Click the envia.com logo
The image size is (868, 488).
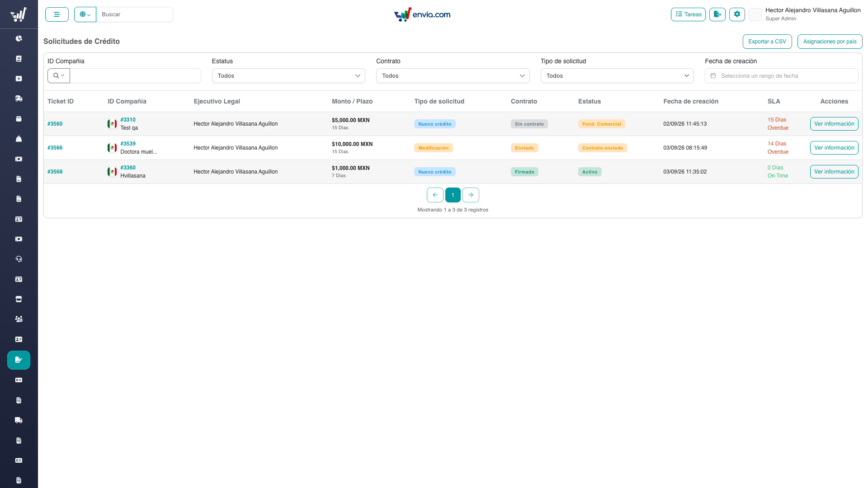(422, 14)
